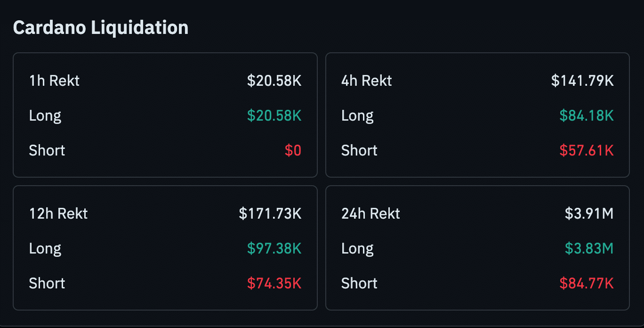The image size is (644, 328).
Task: Click the 4h Long value $84.18K
Action: pos(587,115)
